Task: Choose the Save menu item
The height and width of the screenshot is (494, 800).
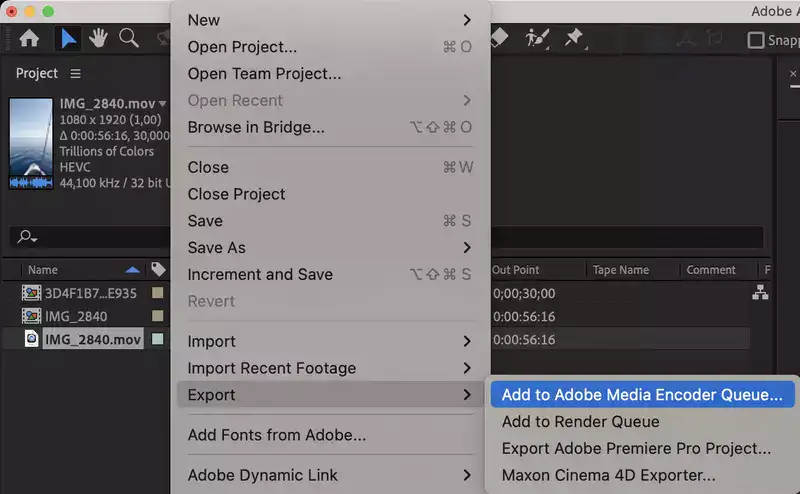Action: coord(330,221)
